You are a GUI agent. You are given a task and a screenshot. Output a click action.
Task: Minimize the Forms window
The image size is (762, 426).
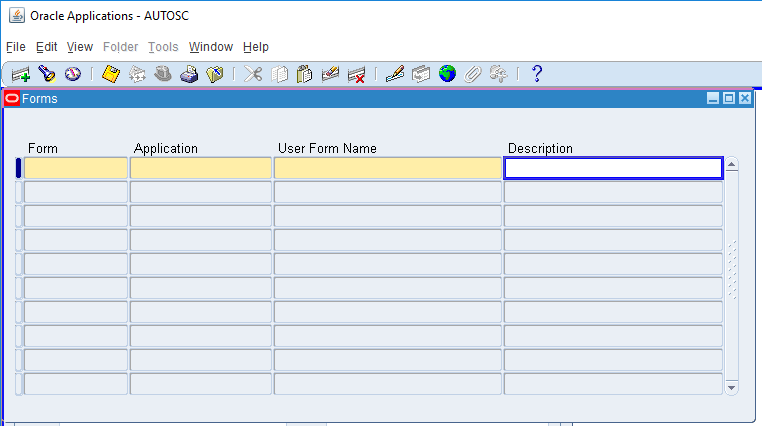point(713,99)
